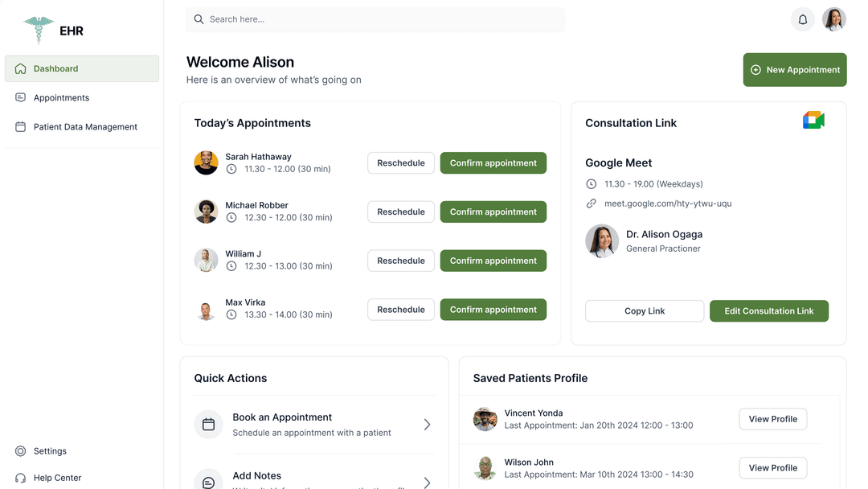
Task: Click the Settings gear icon in sidebar
Action: (21, 451)
